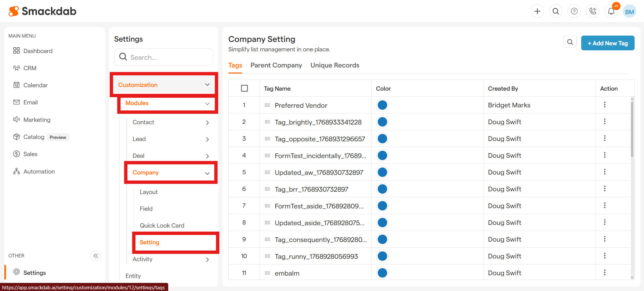
Task: Collapse the main menu sidebar
Action: point(96,256)
